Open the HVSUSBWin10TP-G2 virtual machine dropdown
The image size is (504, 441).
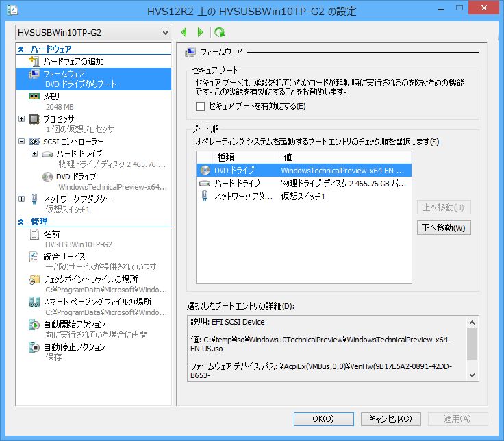(x=93, y=32)
